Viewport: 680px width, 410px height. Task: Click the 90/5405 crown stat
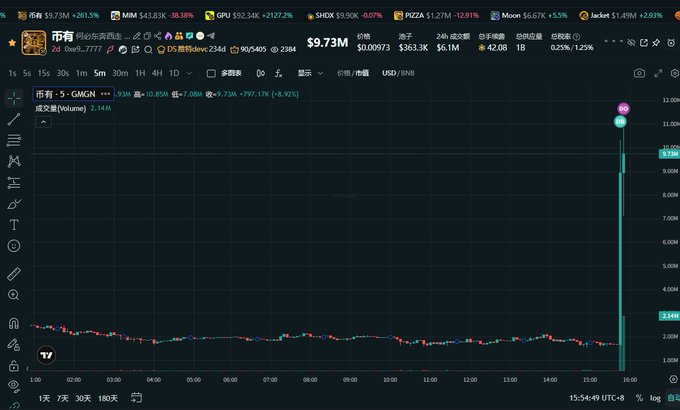248,49
